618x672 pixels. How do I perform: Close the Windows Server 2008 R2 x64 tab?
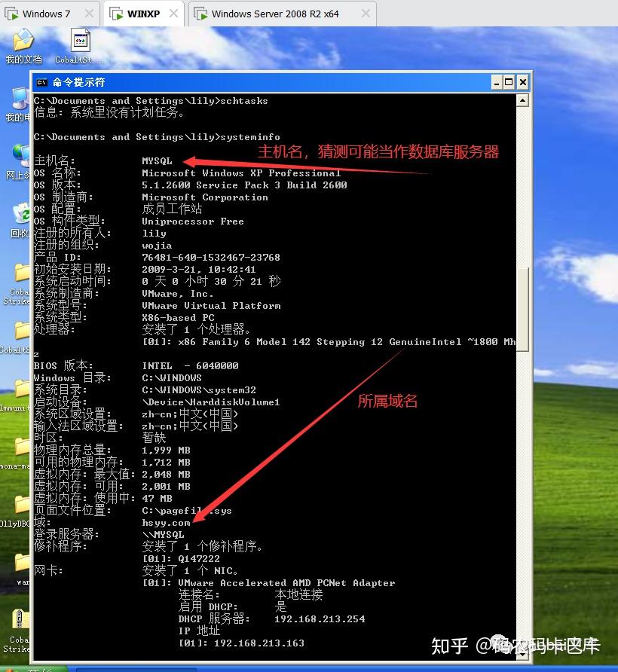click(x=366, y=14)
